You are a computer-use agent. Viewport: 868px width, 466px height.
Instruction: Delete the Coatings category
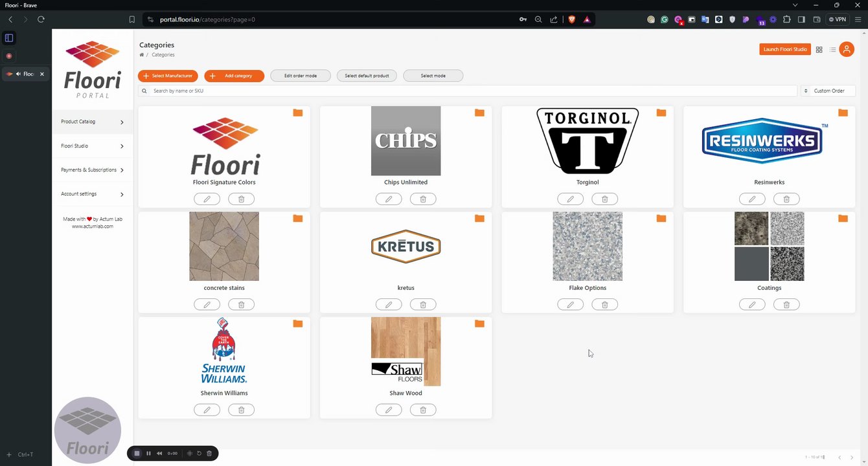pyautogui.click(x=786, y=304)
